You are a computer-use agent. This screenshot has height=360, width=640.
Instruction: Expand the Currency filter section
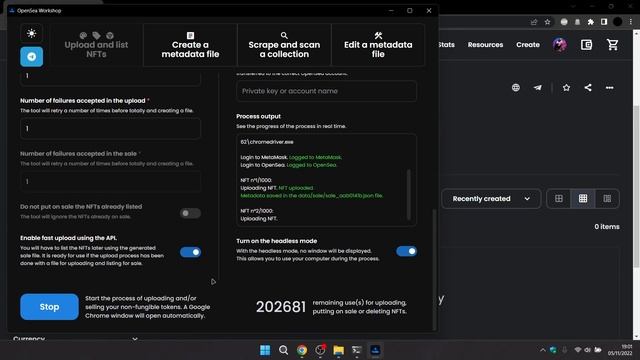tap(76, 338)
